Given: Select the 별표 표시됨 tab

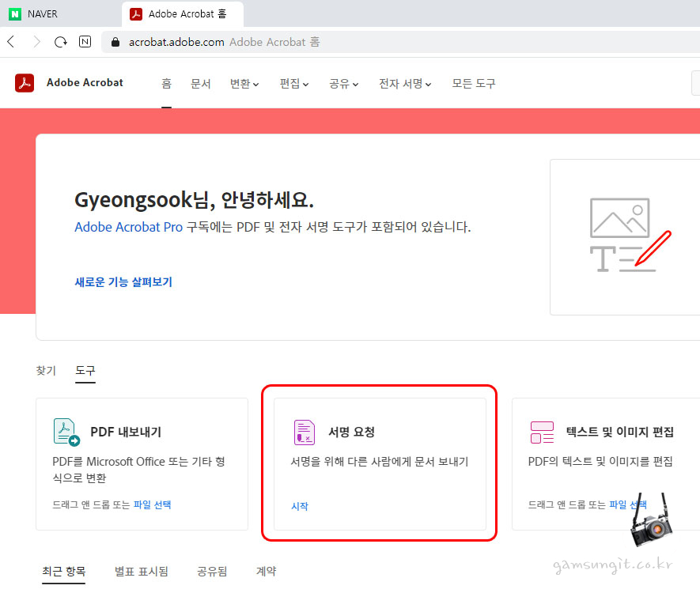Looking at the screenshot, I should click(141, 571).
